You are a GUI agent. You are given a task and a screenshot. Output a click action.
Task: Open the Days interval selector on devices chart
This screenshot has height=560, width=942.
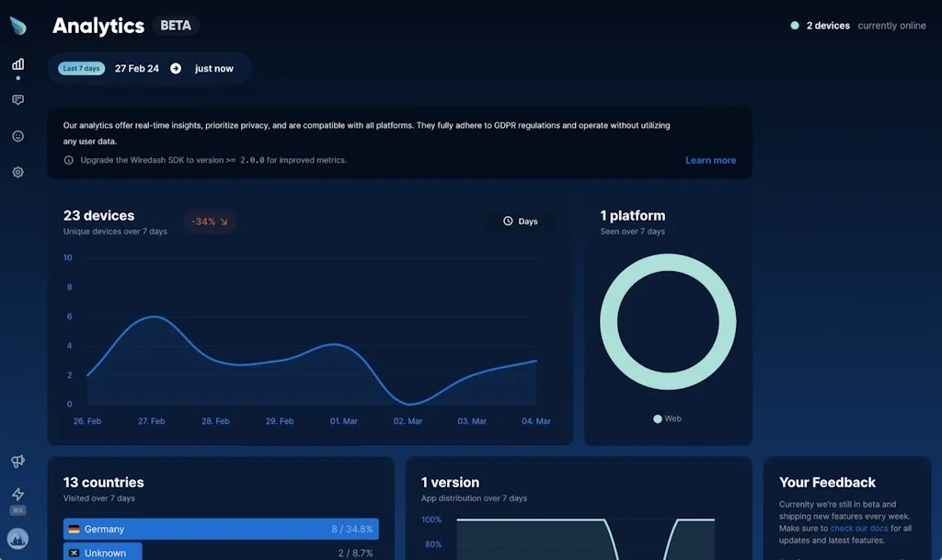(x=522, y=221)
